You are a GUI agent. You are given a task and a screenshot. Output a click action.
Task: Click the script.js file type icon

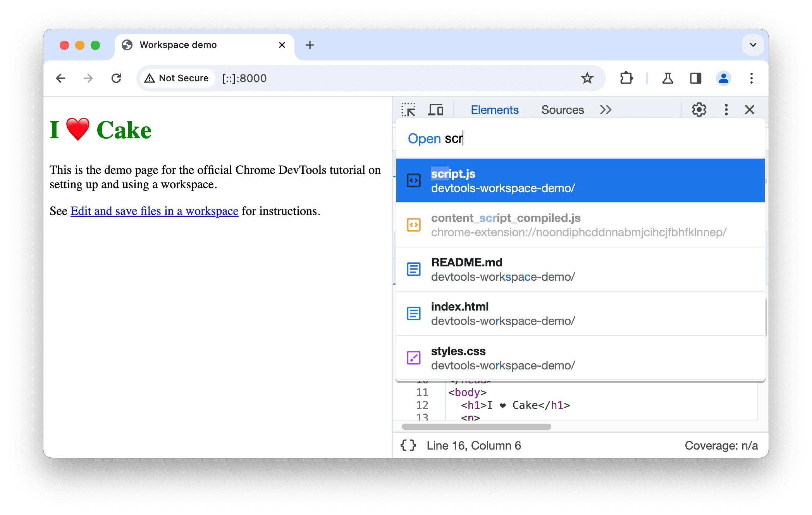pyautogui.click(x=413, y=180)
